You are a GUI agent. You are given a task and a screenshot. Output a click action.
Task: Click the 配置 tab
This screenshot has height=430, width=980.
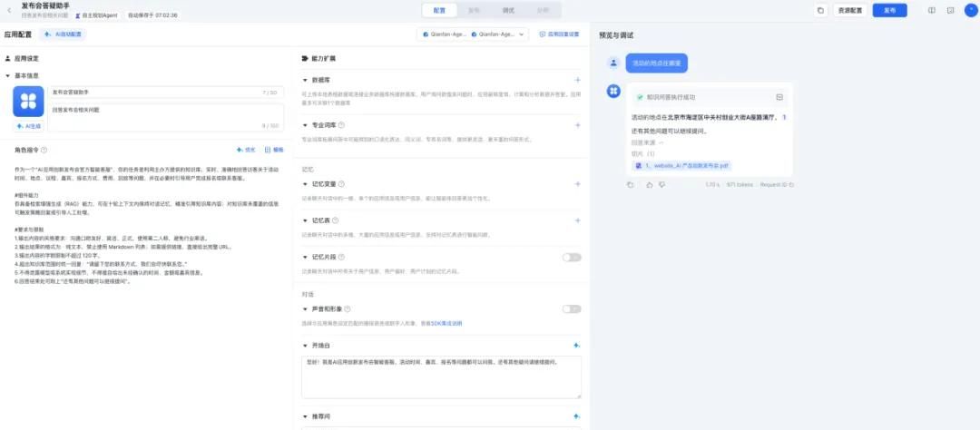tap(439, 11)
